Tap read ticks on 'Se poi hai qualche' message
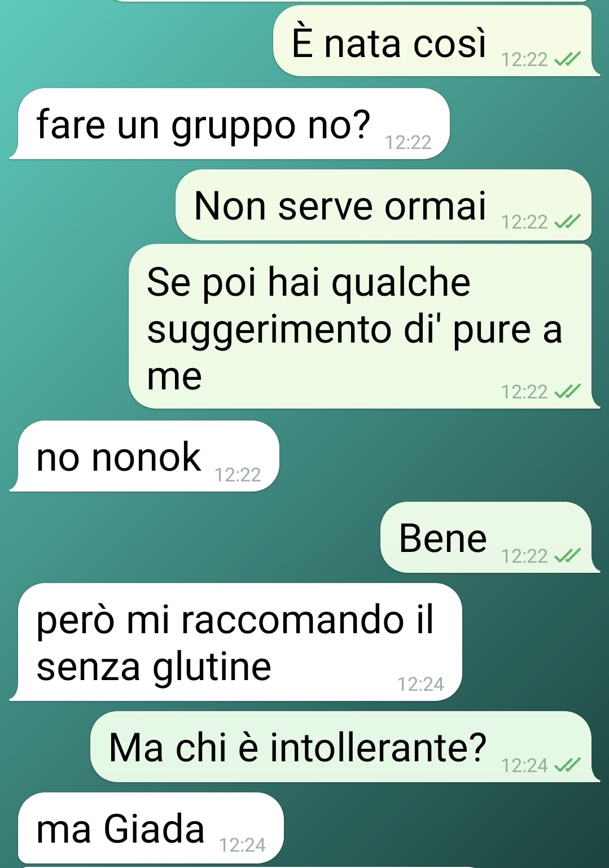609x868 pixels. [567, 391]
